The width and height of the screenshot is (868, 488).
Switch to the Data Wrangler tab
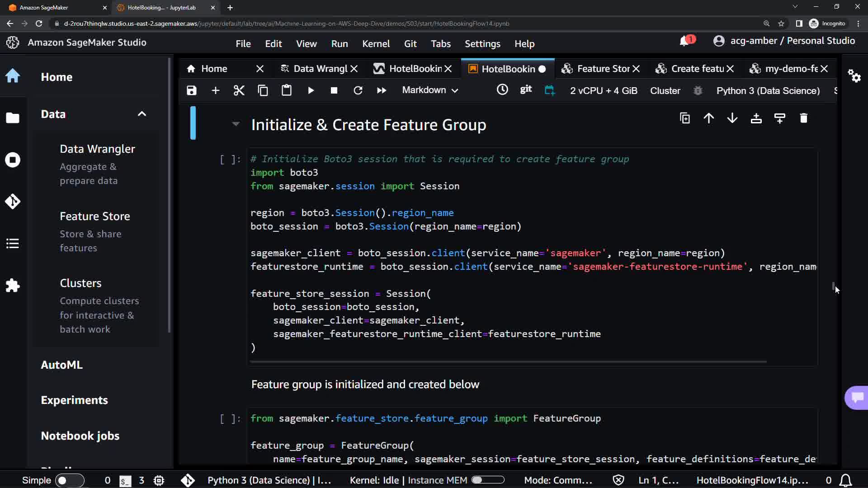(319, 69)
